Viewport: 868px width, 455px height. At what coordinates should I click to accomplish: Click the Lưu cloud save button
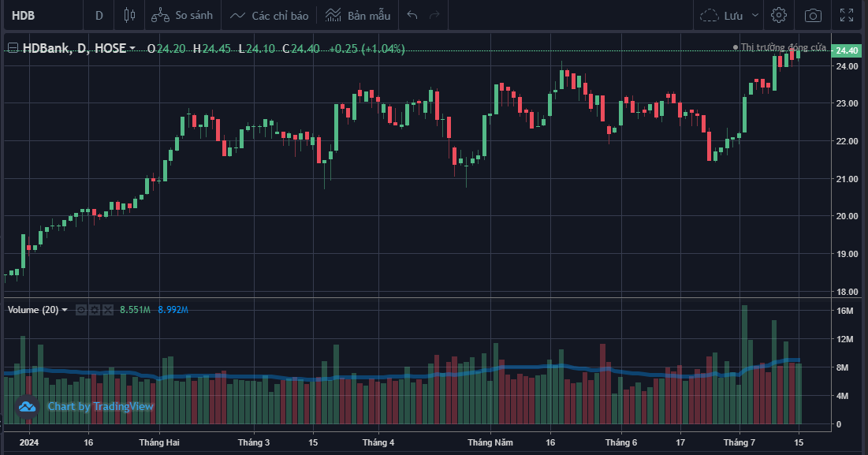(721, 15)
